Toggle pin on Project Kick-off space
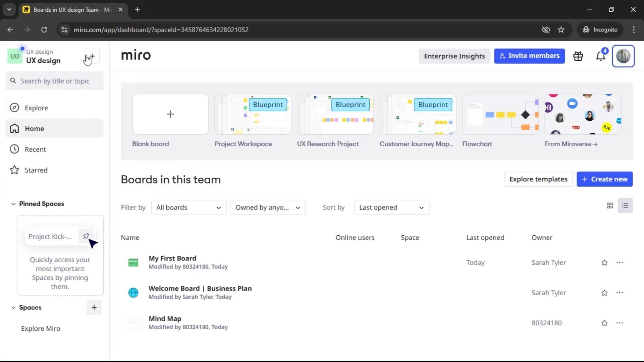This screenshot has width=644, height=362. [x=86, y=236]
